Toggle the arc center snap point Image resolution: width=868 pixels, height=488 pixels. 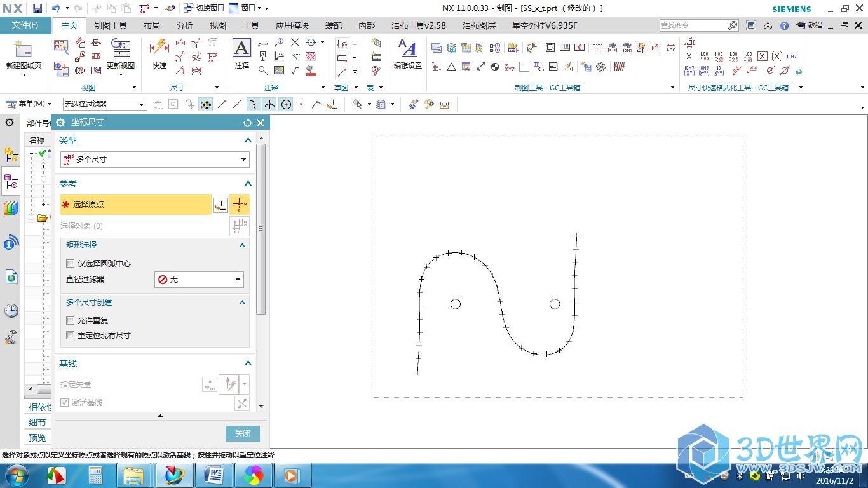click(287, 104)
